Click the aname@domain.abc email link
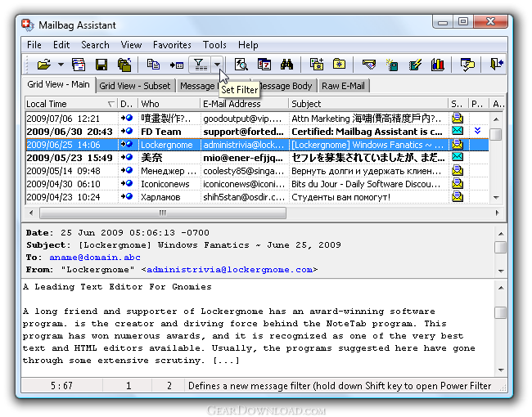Viewport: 532px width, 417px height. (x=95, y=258)
